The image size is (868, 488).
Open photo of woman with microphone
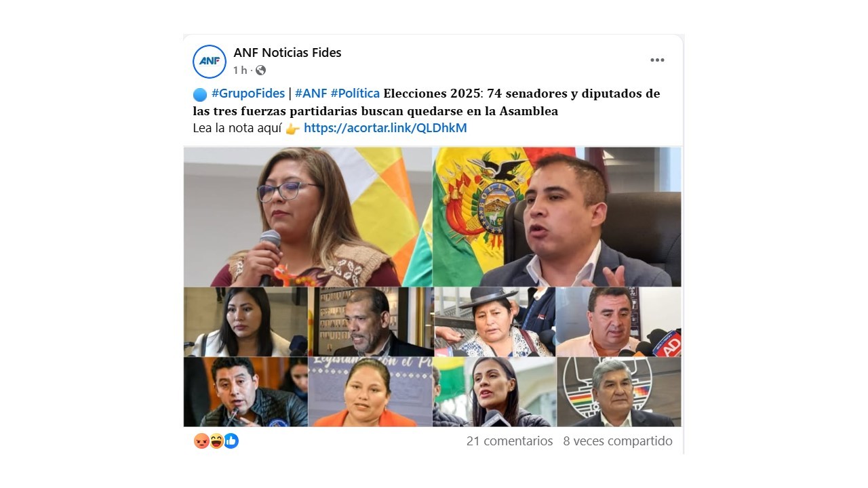point(308,217)
